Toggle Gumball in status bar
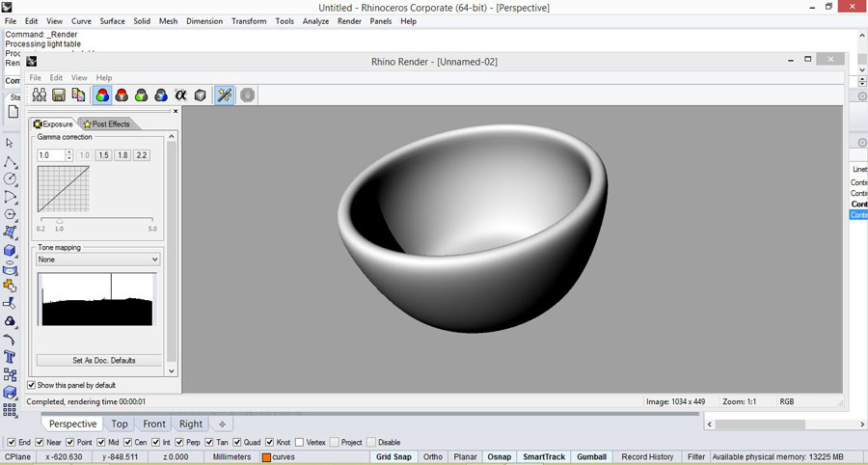This screenshot has width=868, height=465. (592, 457)
